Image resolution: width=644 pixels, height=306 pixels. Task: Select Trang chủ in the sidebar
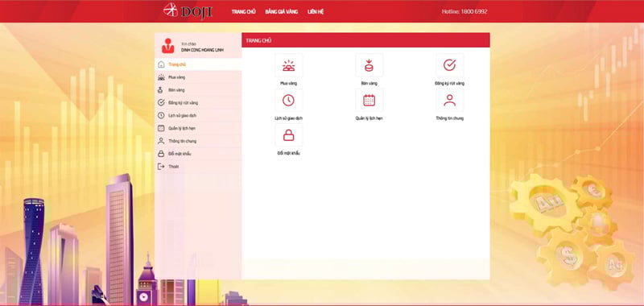(x=198, y=64)
